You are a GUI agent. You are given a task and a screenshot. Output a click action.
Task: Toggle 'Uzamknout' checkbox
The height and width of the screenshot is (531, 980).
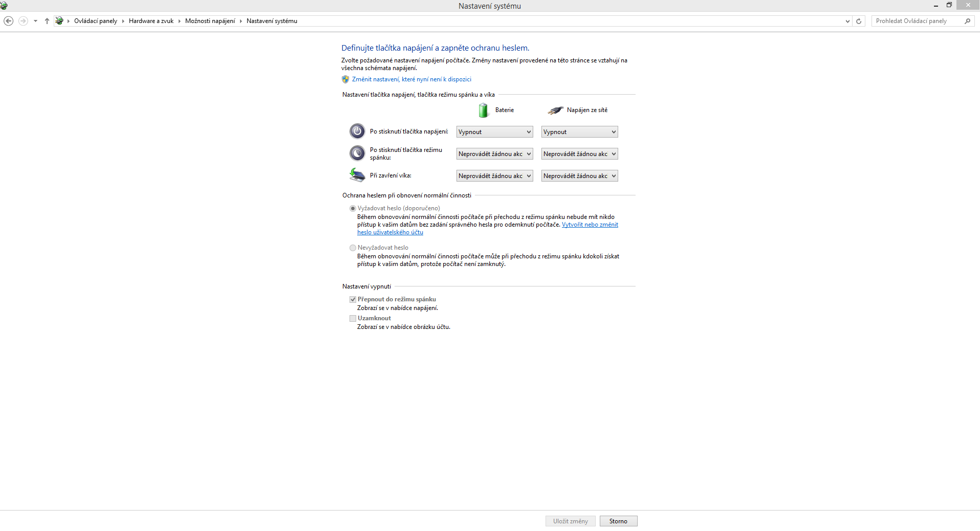click(353, 319)
